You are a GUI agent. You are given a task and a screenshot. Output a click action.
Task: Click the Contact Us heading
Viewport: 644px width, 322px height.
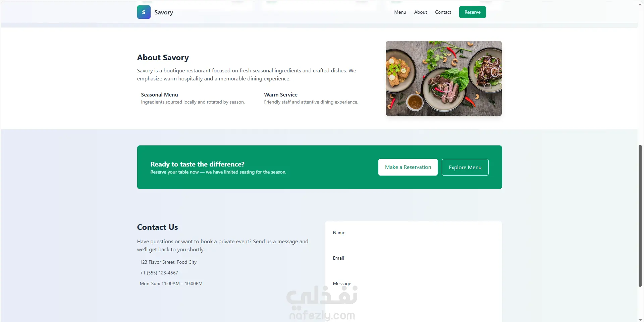pyautogui.click(x=157, y=227)
